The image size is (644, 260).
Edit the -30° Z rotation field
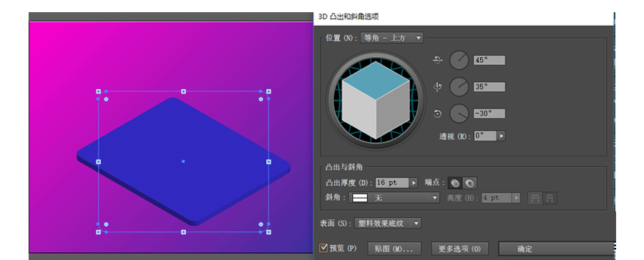click(489, 114)
